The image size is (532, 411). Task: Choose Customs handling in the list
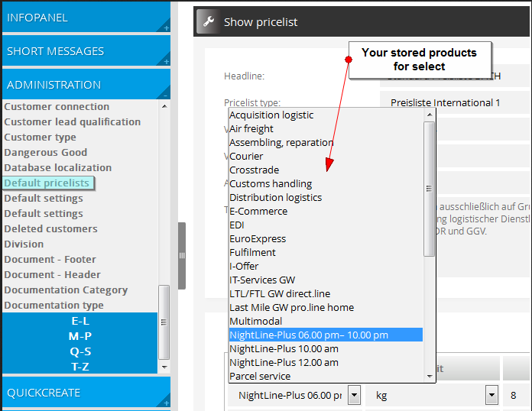click(271, 184)
